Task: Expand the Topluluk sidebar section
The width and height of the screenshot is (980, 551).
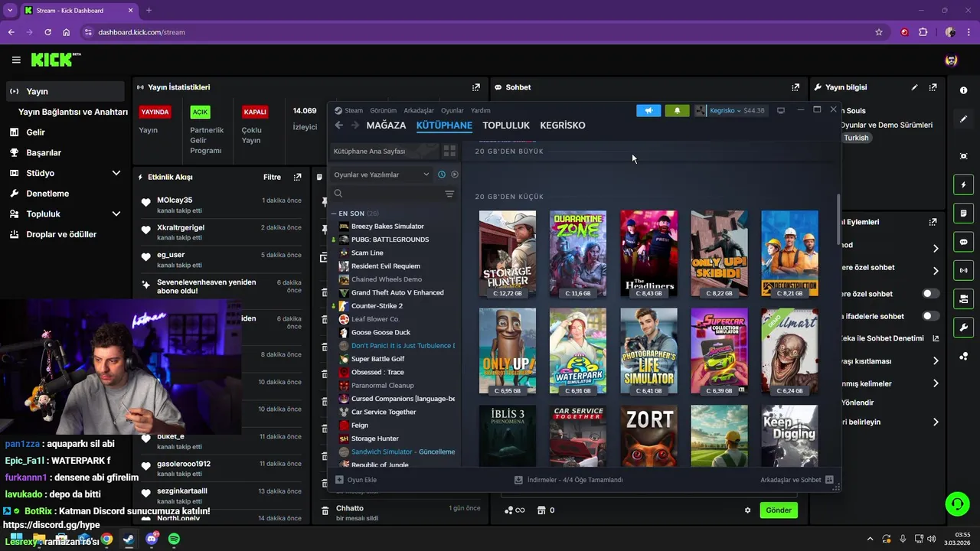Action: (x=116, y=214)
